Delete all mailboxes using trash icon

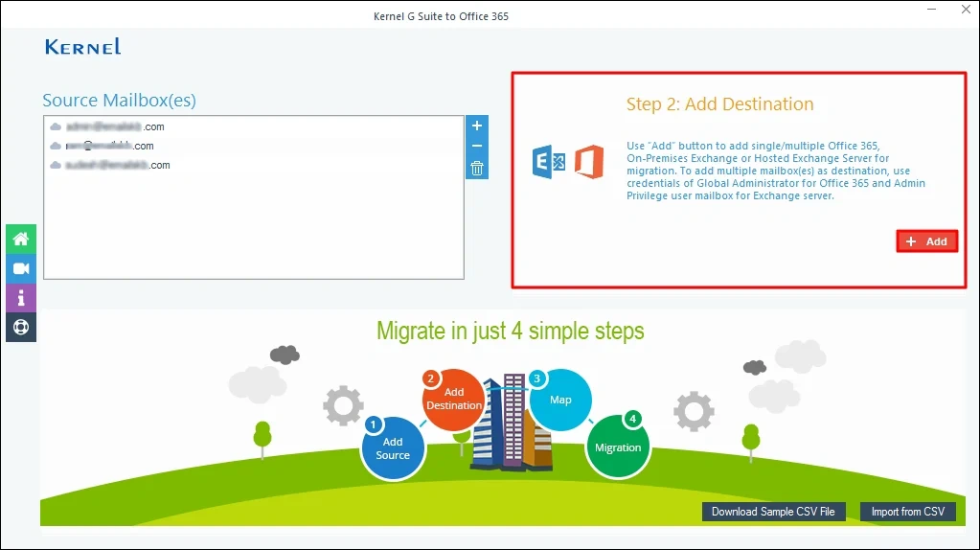tap(477, 169)
